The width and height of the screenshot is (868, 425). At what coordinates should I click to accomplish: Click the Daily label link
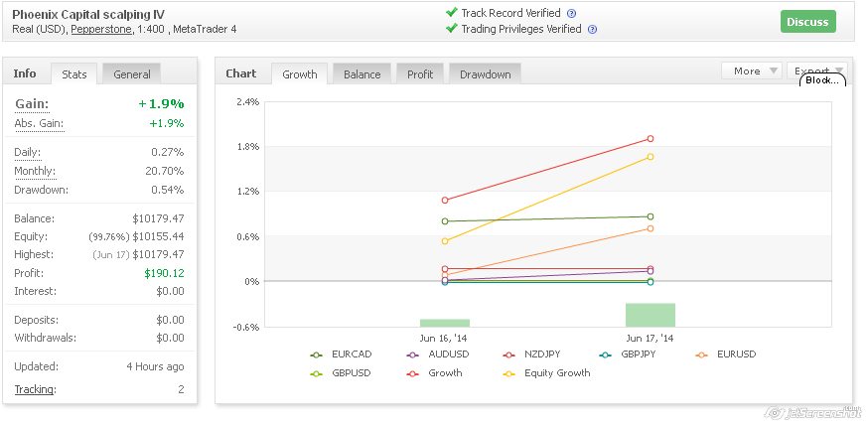[x=28, y=152]
